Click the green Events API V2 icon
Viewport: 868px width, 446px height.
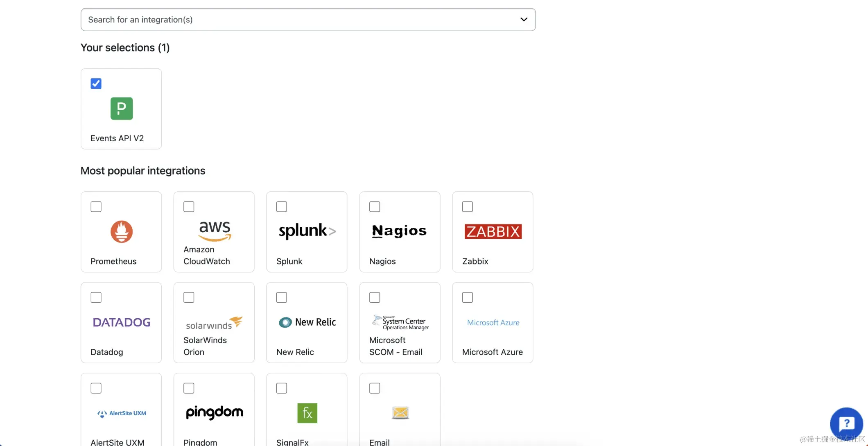pyautogui.click(x=121, y=109)
